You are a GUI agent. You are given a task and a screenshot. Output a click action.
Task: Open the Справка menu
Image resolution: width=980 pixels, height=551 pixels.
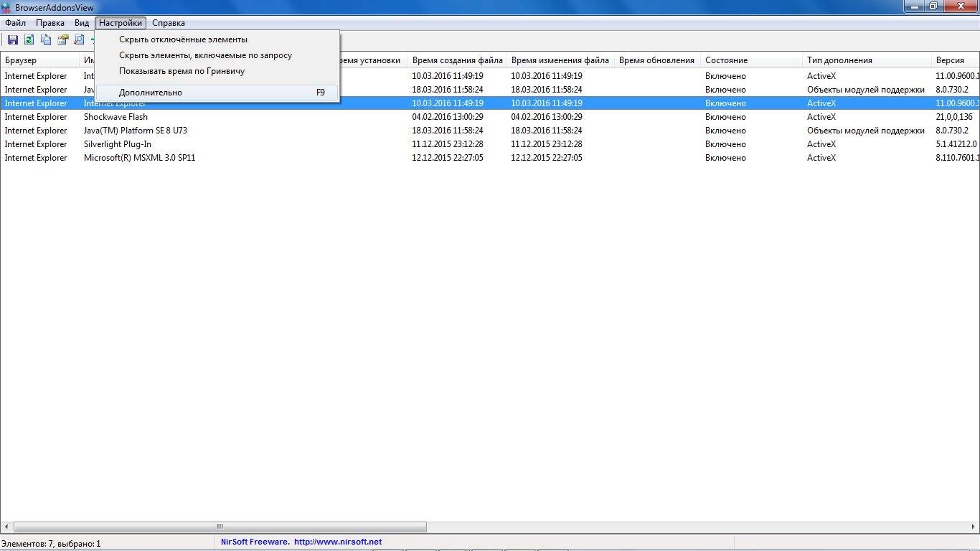pyautogui.click(x=168, y=23)
